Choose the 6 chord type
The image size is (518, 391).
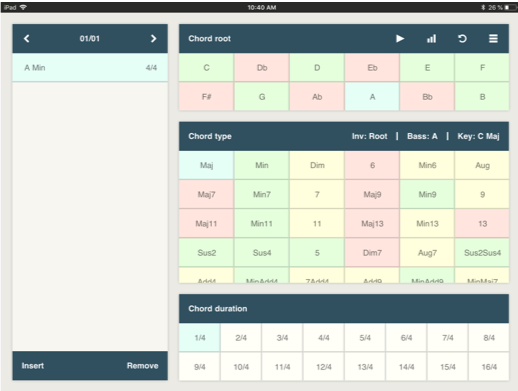(x=372, y=165)
